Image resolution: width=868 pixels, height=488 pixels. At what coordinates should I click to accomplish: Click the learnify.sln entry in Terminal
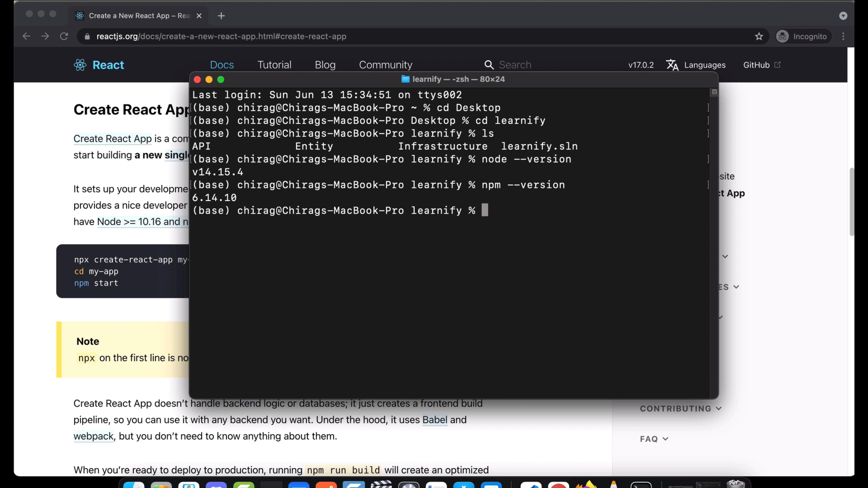[539, 146]
